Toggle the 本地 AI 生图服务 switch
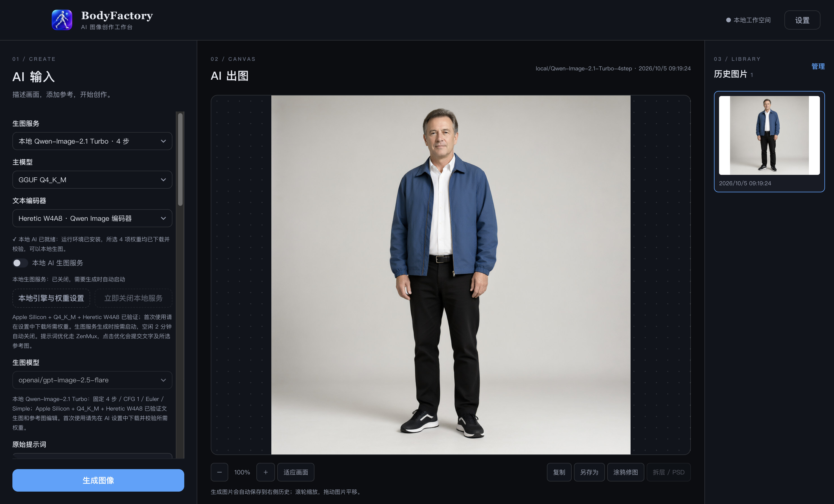 [20, 263]
